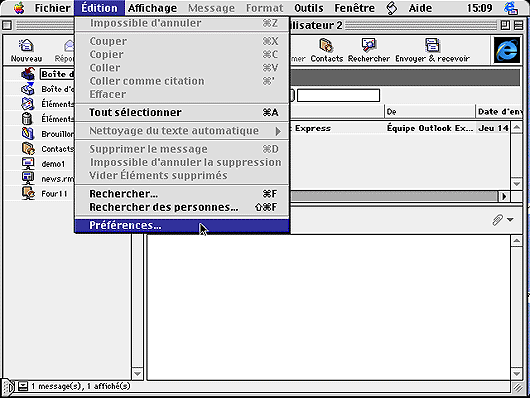Screen dimensions: 530x398
Task: Click the Nouveau message toolbar icon
Action: tap(26, 46)
